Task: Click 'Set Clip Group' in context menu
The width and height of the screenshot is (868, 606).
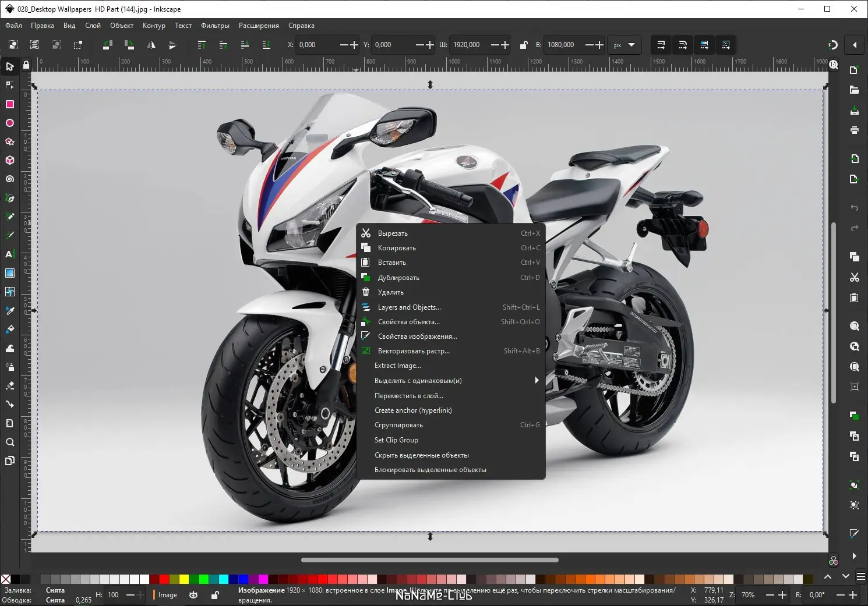Action: (x=451, y=440)
